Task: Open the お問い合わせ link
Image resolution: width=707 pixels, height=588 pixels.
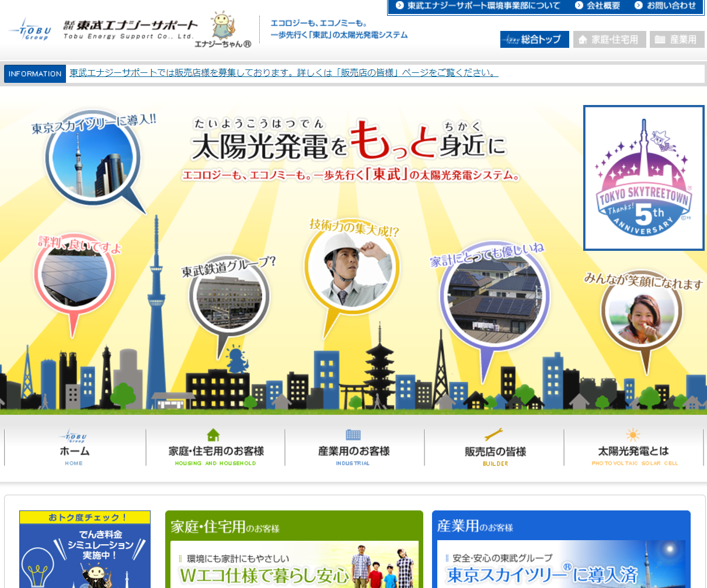Action: pyautogui.click(x=671, y=6)
